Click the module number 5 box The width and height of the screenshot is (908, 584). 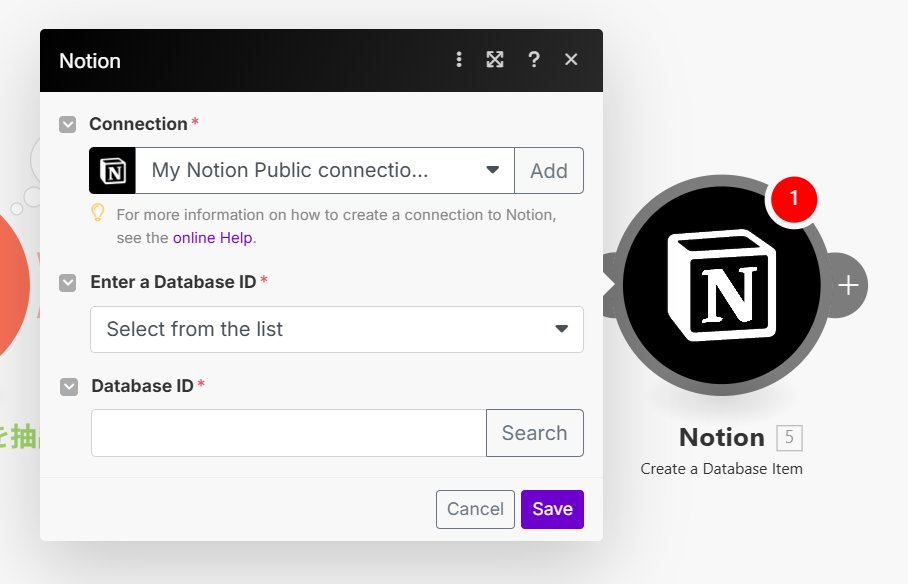[x=789, y=438]
